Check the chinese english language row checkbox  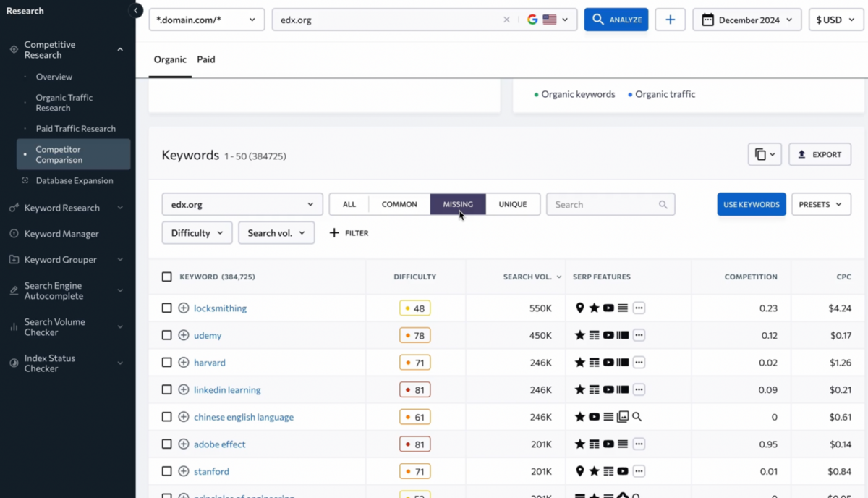(167, 417)
